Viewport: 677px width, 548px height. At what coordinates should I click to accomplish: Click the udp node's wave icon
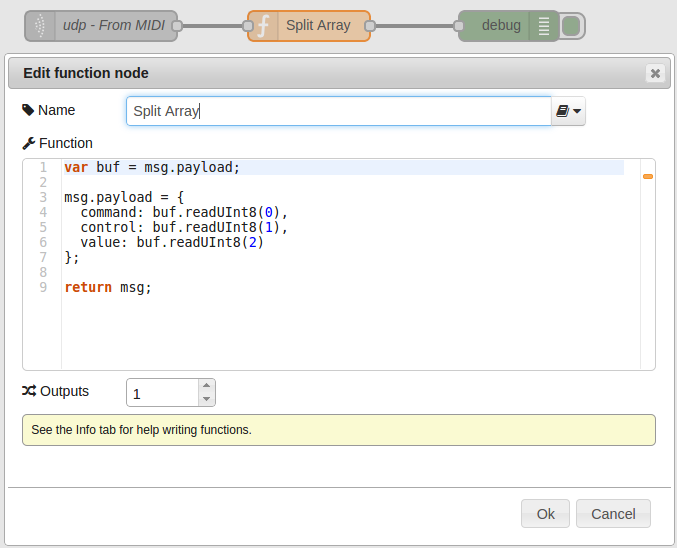(x=40, y=26)
